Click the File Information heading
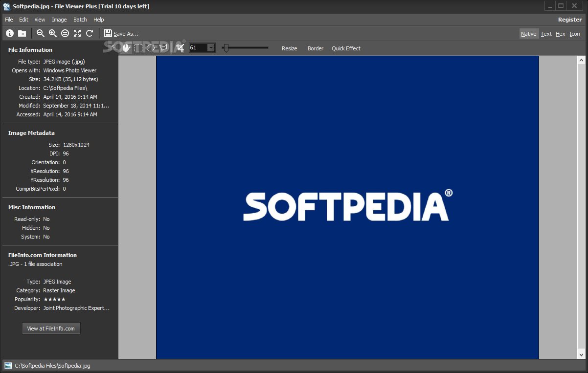 [30, 50]
